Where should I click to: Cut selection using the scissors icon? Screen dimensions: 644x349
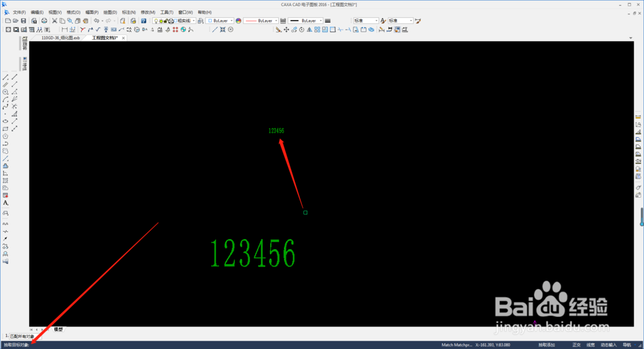point(54,21)
